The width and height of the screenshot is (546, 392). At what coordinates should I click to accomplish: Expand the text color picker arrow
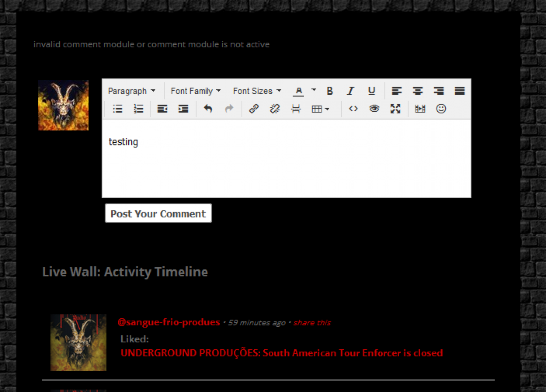tap(314, 90)
